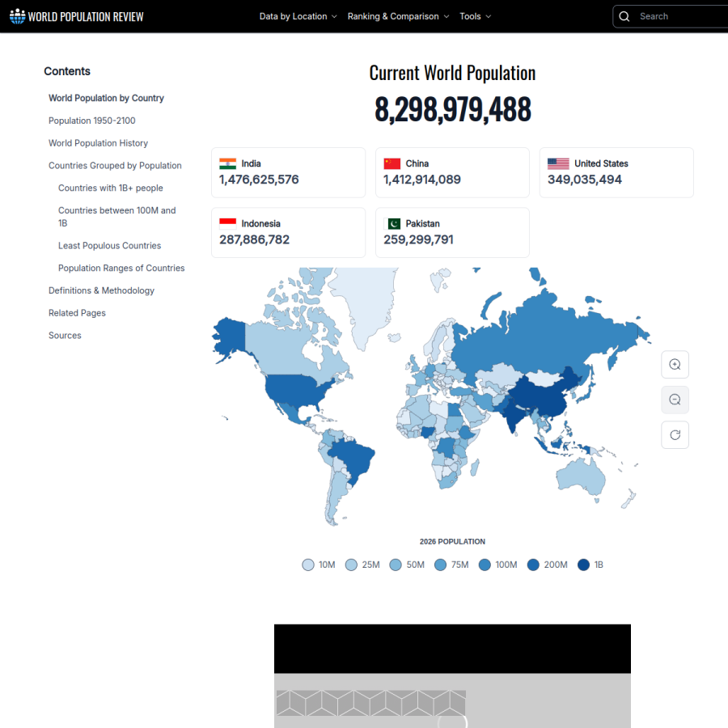Open the Tools dropdown menu
This screenshot has width=728, height=728.
click(476, 16)
